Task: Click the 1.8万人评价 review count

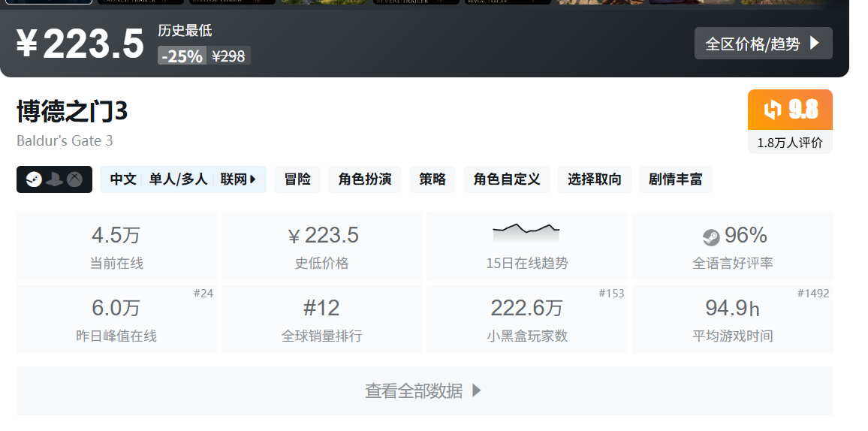Action: pyautogui.click(x=790, y=142)
